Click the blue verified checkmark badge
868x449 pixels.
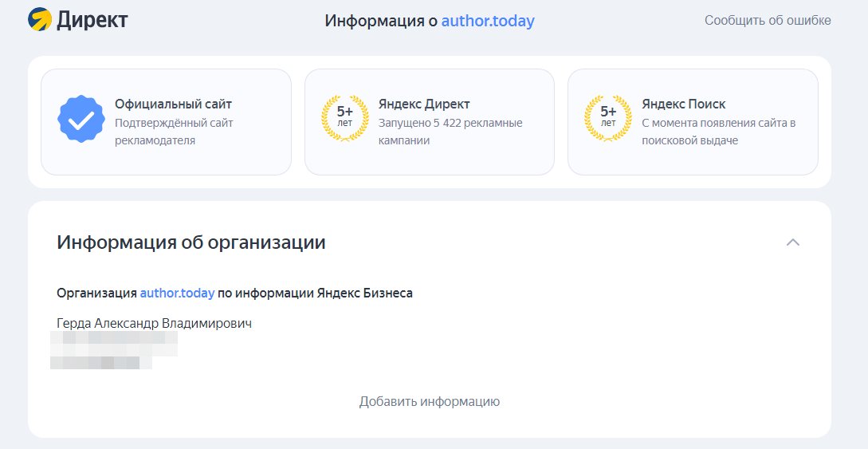(x=81, y=121)
